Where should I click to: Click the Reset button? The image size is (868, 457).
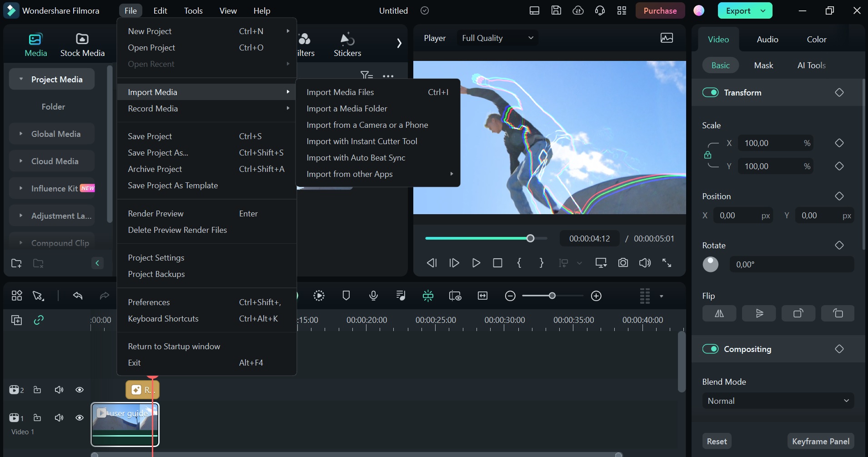click(717, 441)
